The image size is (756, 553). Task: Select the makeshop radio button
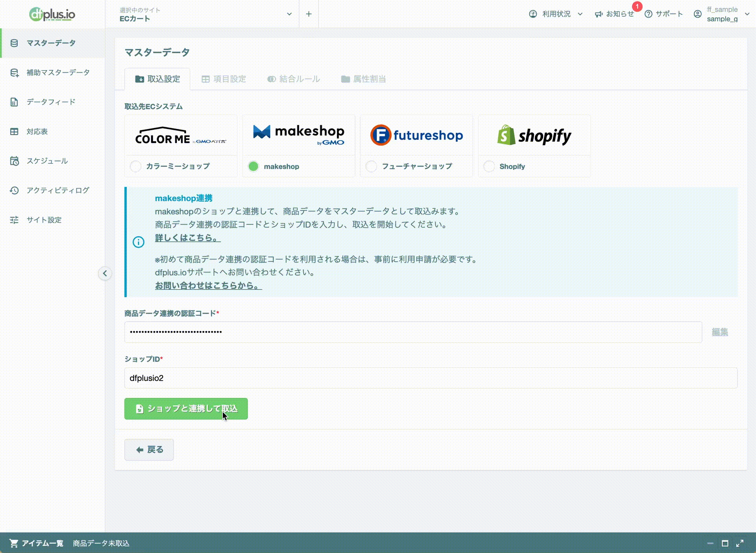tap(254, 167)
